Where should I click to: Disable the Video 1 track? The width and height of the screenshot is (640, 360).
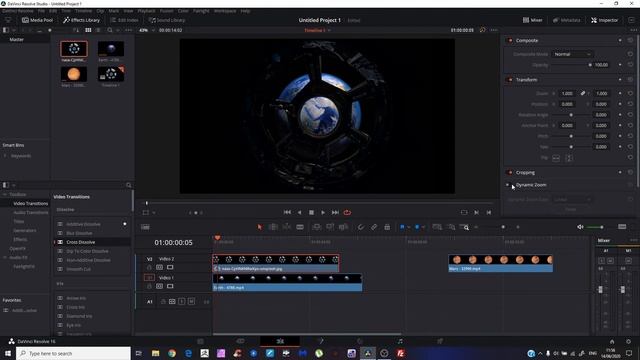click(x=170, y=286)
